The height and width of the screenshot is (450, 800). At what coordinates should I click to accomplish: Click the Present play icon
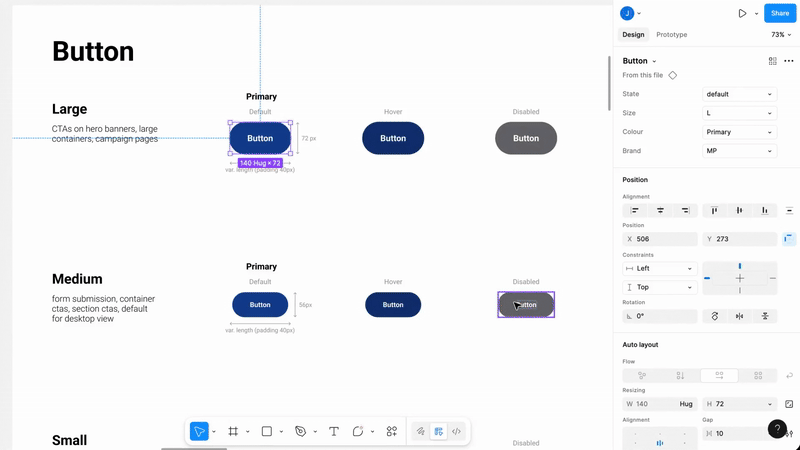pos(742,13)
